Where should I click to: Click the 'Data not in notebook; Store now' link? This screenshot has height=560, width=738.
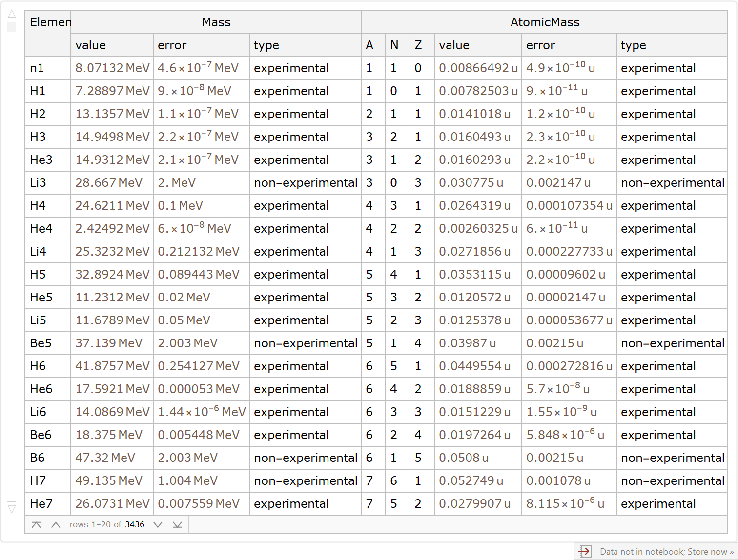(666, 552)
